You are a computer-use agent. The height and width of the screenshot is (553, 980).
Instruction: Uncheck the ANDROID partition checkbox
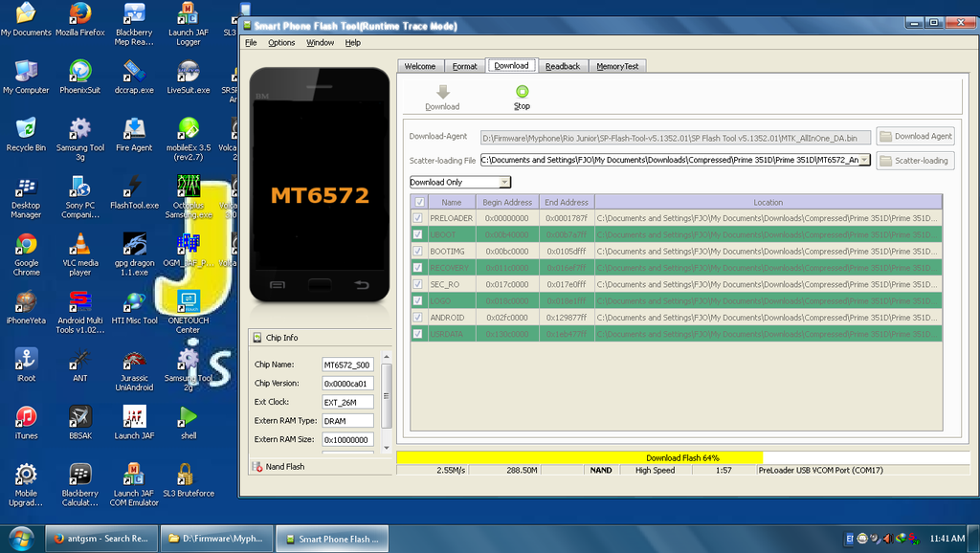[x=418, y=318]
